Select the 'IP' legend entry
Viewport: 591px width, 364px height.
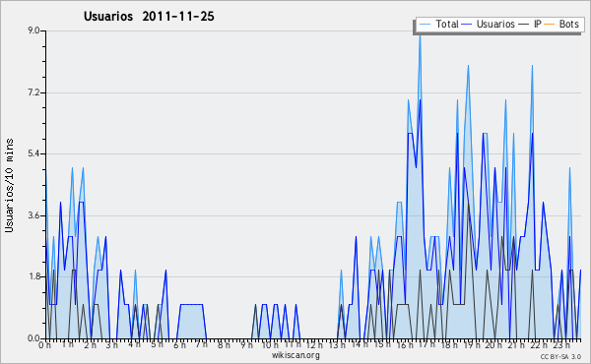pyautogui.click(x=538, y=24)
